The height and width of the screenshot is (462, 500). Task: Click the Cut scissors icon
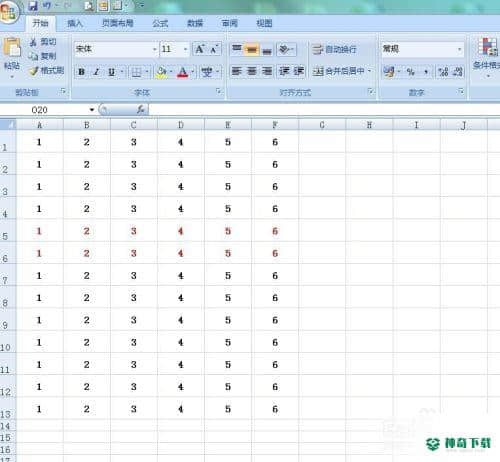pos(33,42)
